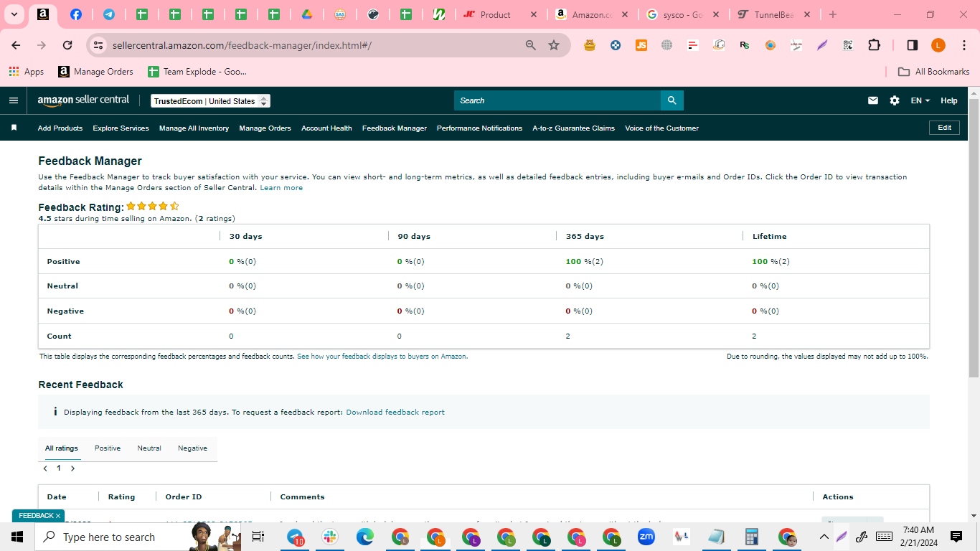Open the Seller Central hamburger menu
980x551 pixels.
tap(14, 100)
